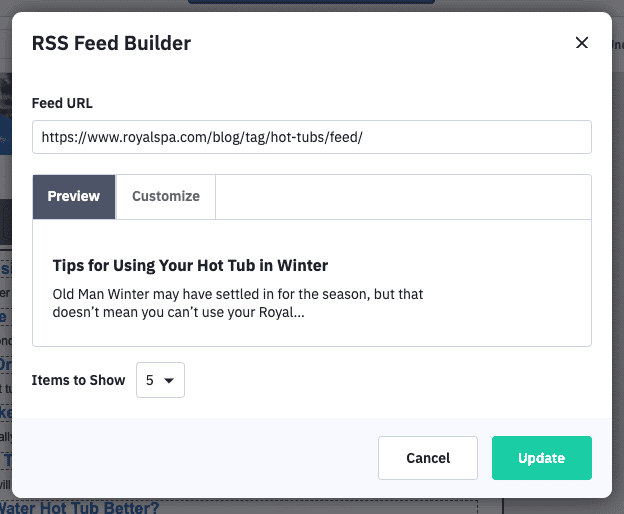This screenshot has width=624, height=514.
Task: Click the 'Water Hot Tub Better?' background link
Action: click(80, 507)
